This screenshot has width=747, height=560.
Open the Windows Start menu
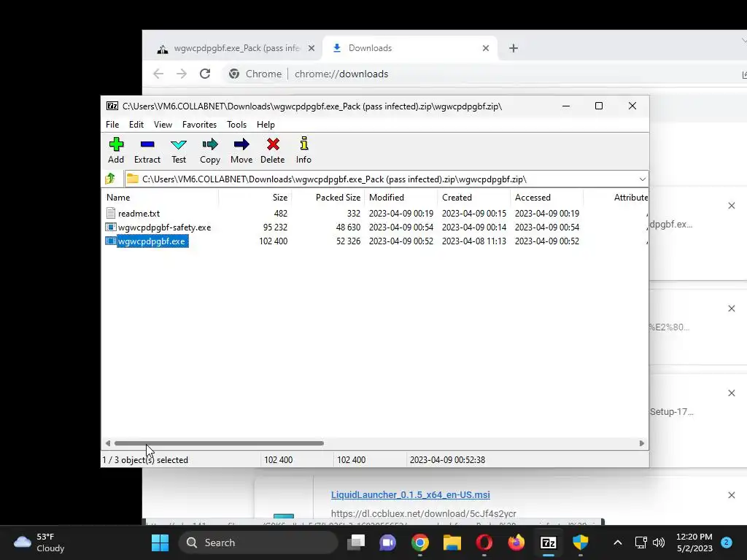(x=160, y=542)
